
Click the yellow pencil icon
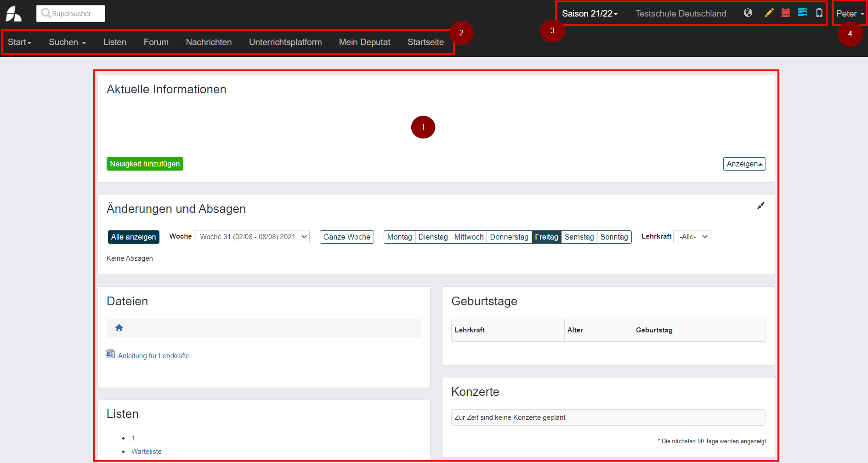point(769,13)
